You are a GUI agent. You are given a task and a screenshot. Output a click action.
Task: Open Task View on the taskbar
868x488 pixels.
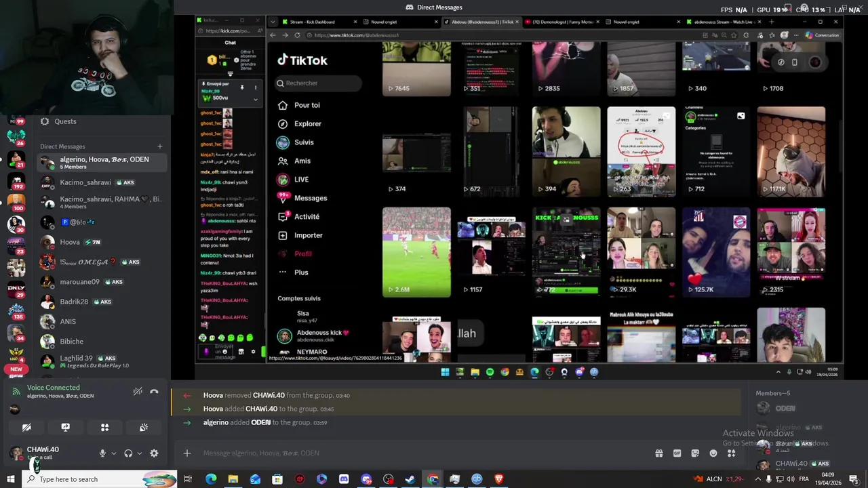tap(188, 479)
